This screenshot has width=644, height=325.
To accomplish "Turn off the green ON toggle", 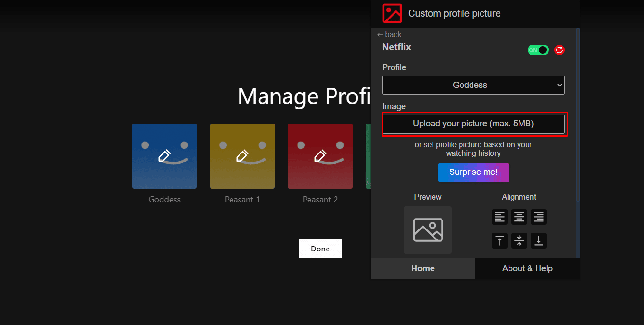I will click(x=538, y=50).
